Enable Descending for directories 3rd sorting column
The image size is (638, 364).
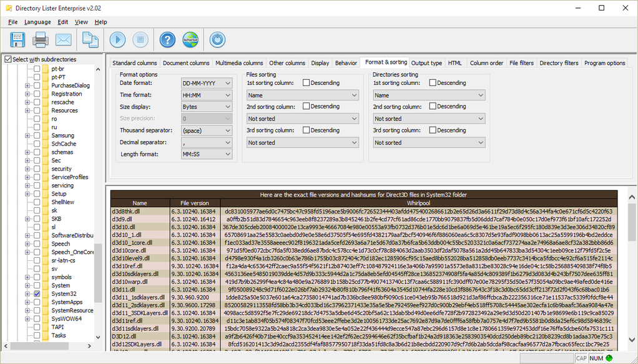(433, 130)
